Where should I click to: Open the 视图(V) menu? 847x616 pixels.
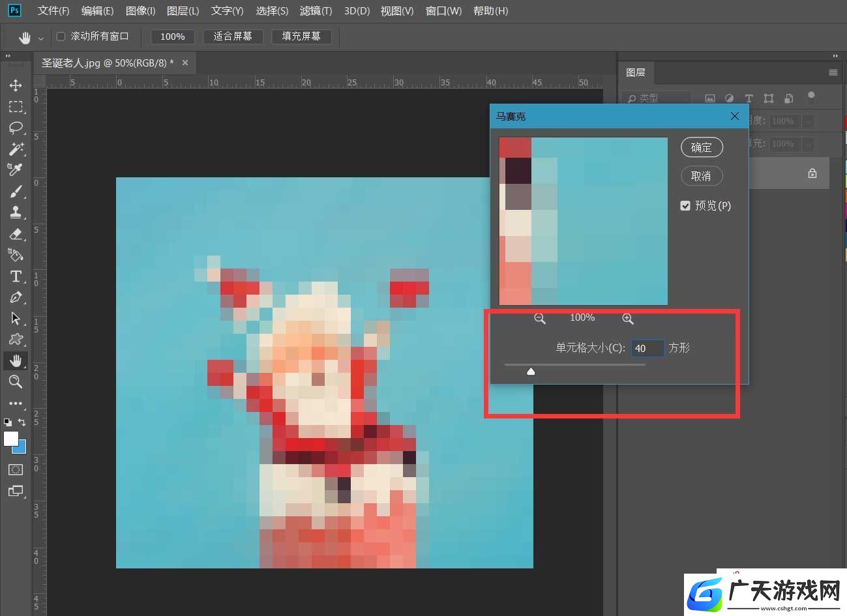coord(397,11)
